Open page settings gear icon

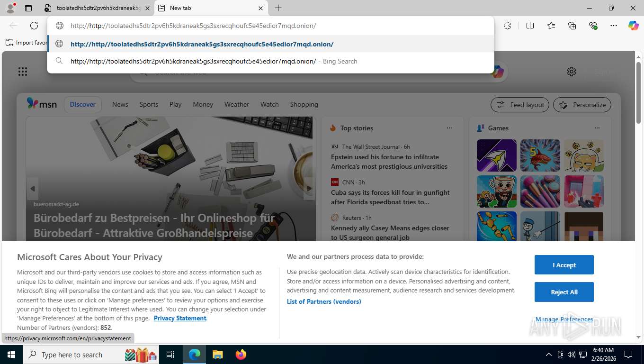pos(572,72)
